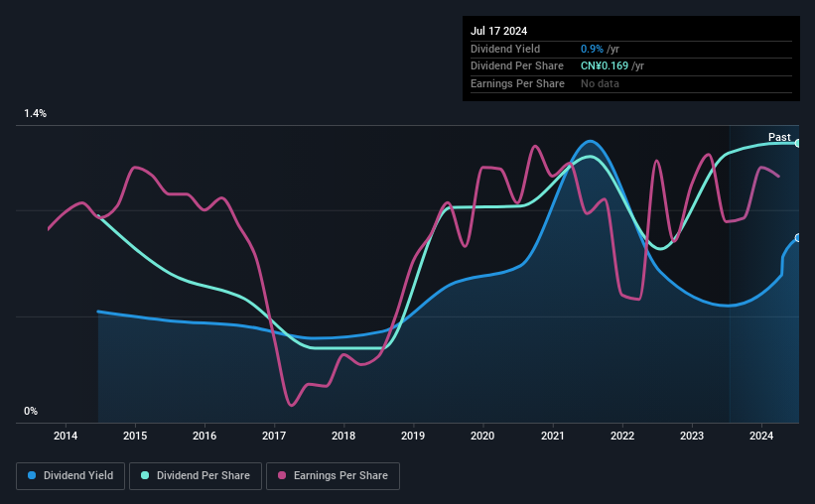Toggle the Dividend Per Share legend button

point(196,476)
